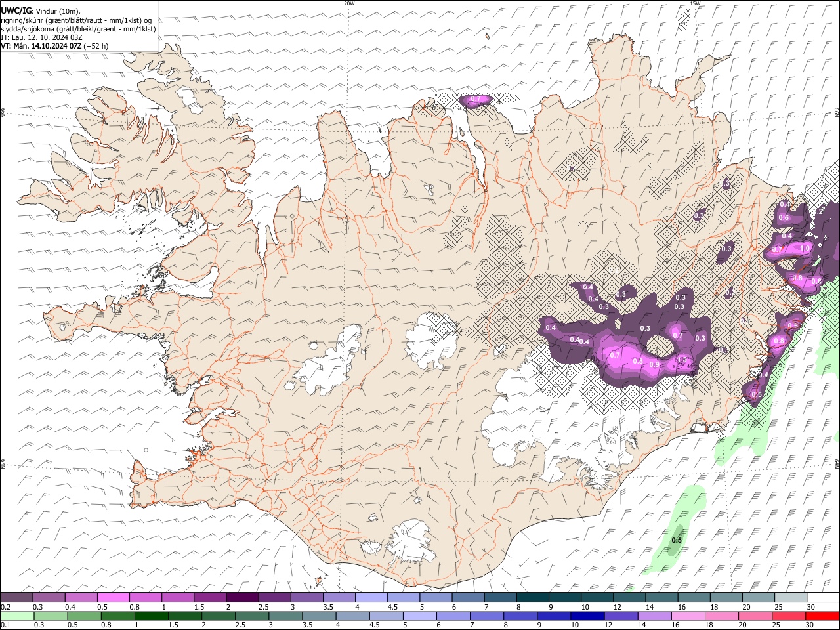The image size is (840, 630).
Task: Select the lavender 4 swatch in the upper legend row
Action: coord(371,598)
